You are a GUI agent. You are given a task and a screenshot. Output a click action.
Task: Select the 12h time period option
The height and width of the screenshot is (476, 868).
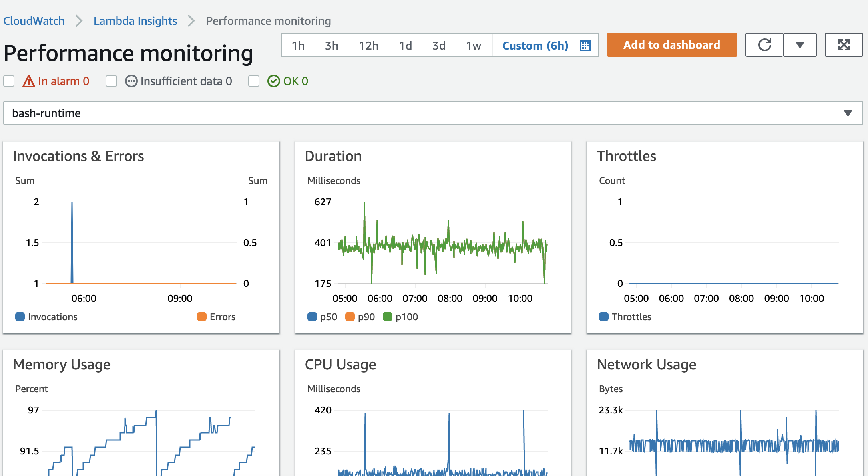click(x=368, y=44)
